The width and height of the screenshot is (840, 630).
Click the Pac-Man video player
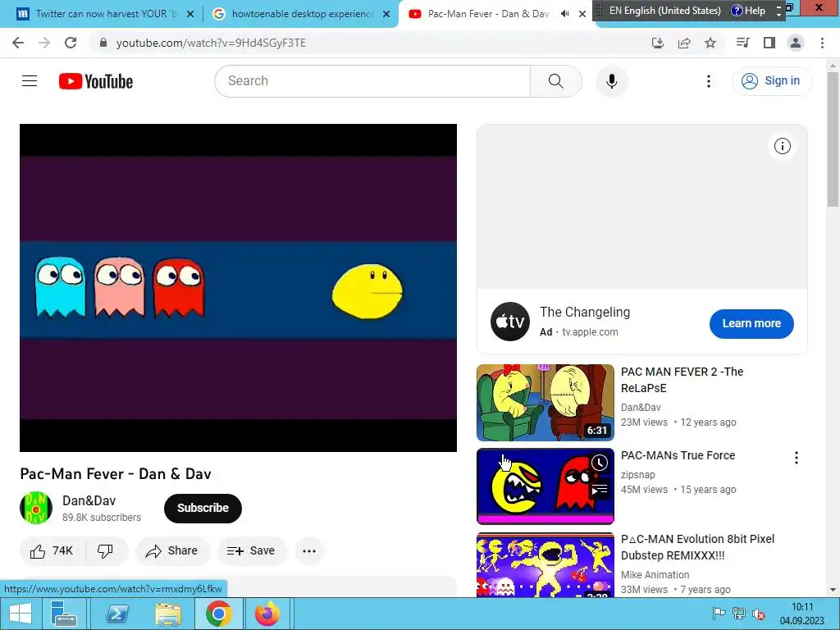coord(239,288)
